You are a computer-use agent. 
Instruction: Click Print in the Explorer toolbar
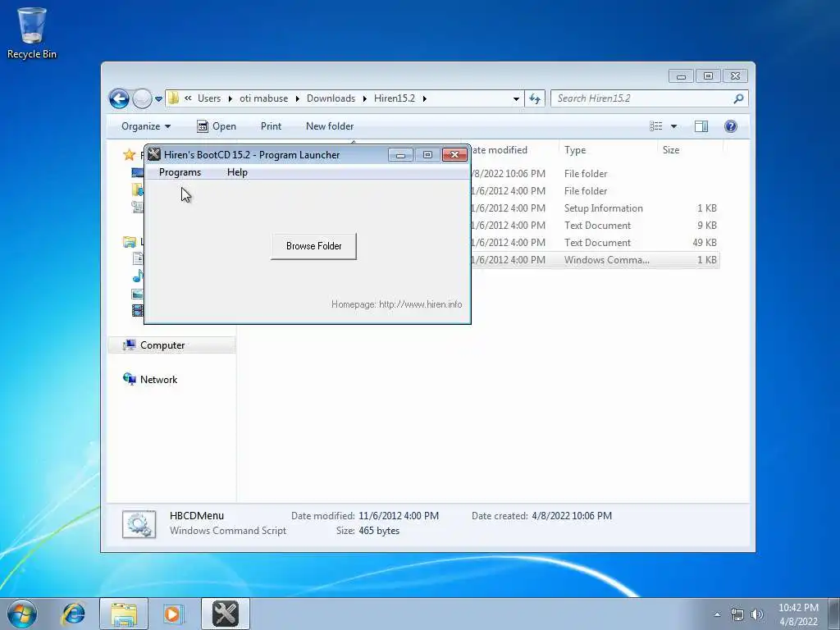click(271, 126)
